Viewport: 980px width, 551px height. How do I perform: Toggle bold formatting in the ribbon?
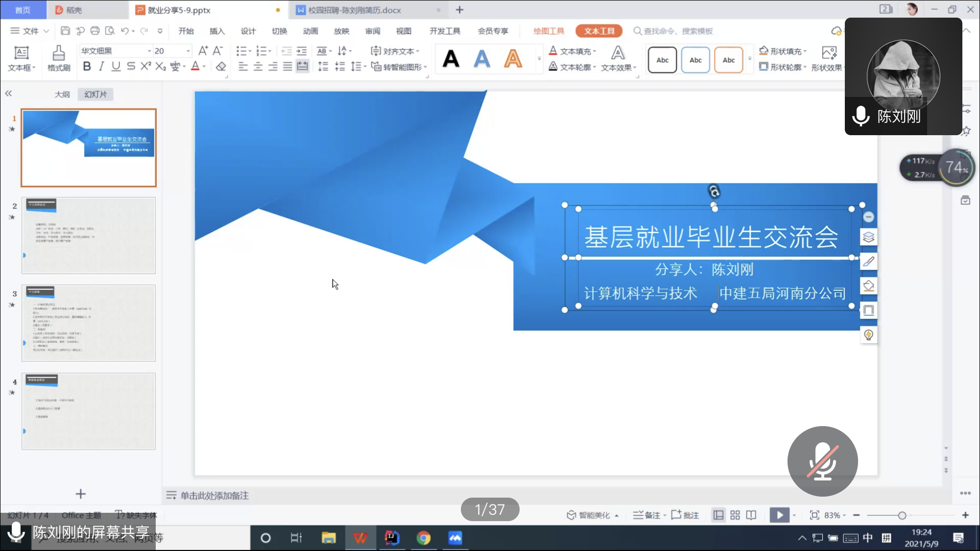coord(87,67)
